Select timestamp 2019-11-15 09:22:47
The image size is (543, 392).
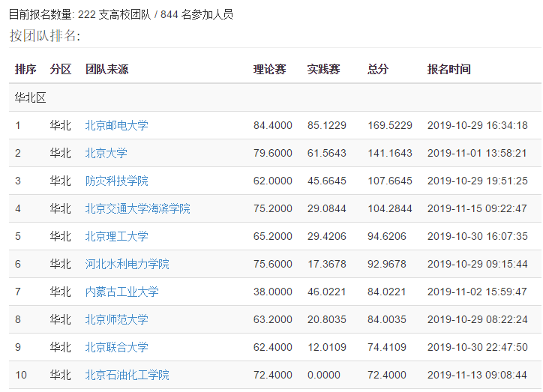pos(478,208)
